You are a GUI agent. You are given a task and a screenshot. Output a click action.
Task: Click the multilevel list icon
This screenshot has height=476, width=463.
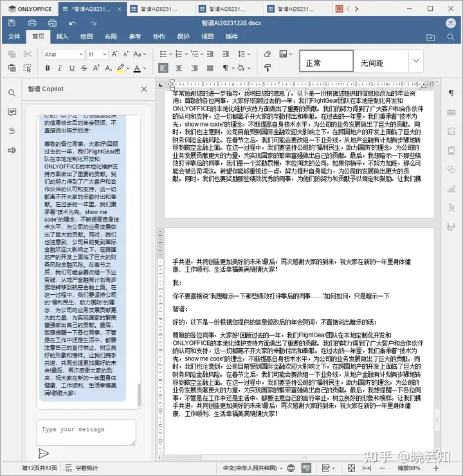click(194, 54)
